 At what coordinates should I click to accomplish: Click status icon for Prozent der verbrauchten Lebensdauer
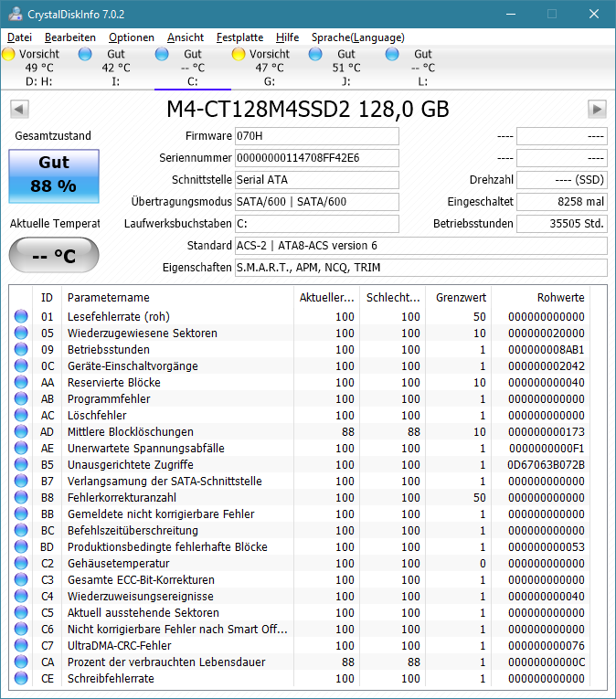click(x=21, y=662)
